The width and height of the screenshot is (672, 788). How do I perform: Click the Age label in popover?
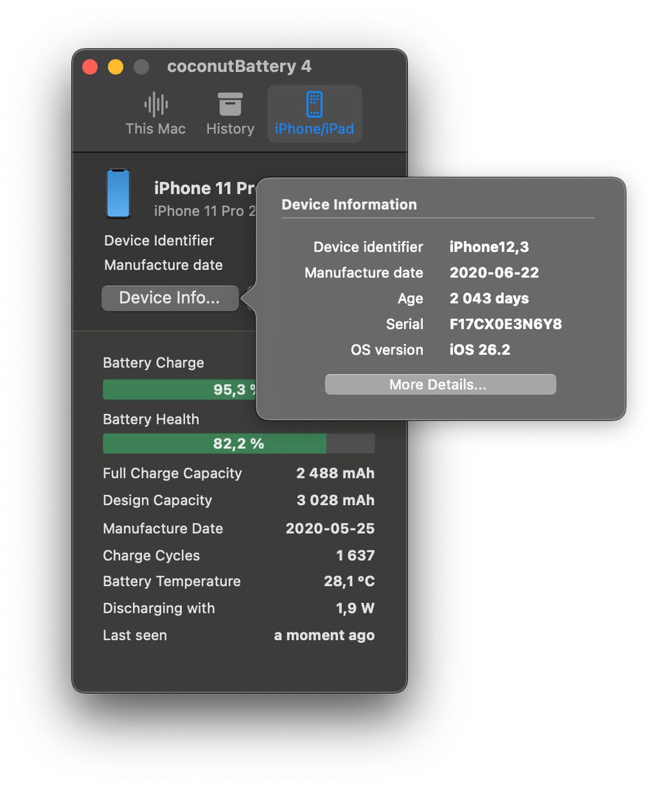[x=411, y=298]
